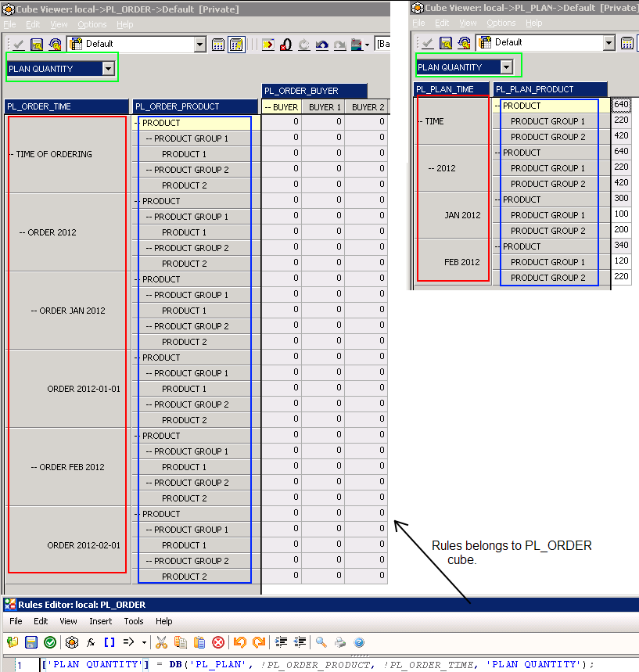Image resolution: width=639 pixels, height=672 pixels.
Task: Click the => feeder arrow icon in Rules Editor
Action: (128, 642)
